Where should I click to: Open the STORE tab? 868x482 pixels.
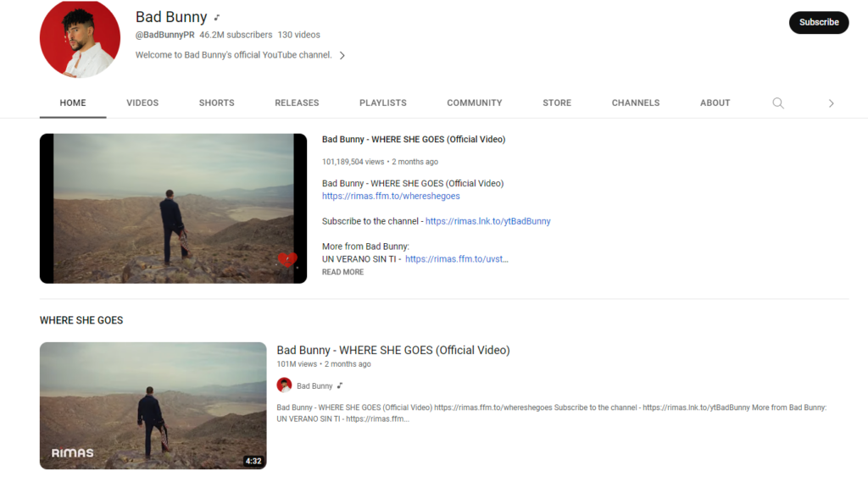(x=557, y=103)
